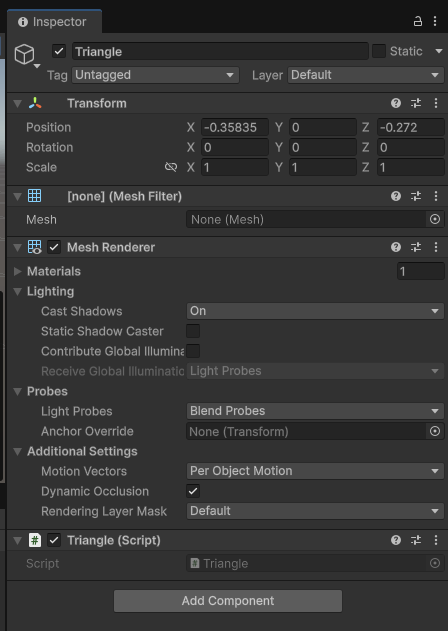The image size is (448, 631).
Task: Open the Rendering Layer Mask dropdown
Action: click(315, 511)
